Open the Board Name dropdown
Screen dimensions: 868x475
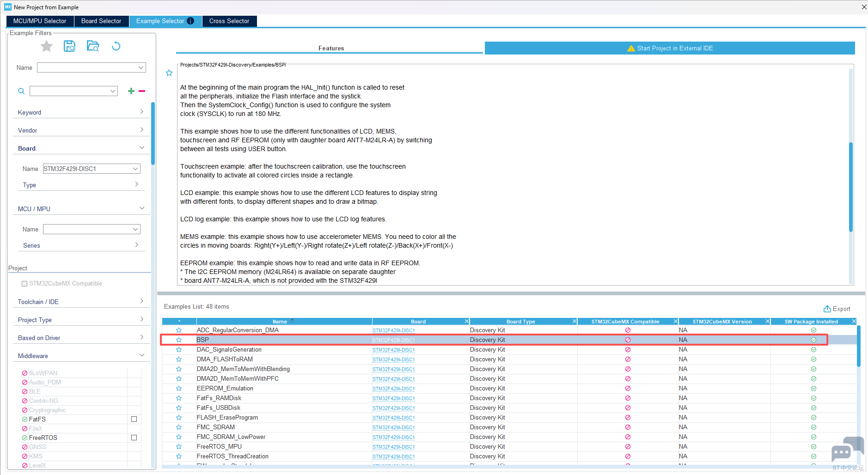pos(135,169)
